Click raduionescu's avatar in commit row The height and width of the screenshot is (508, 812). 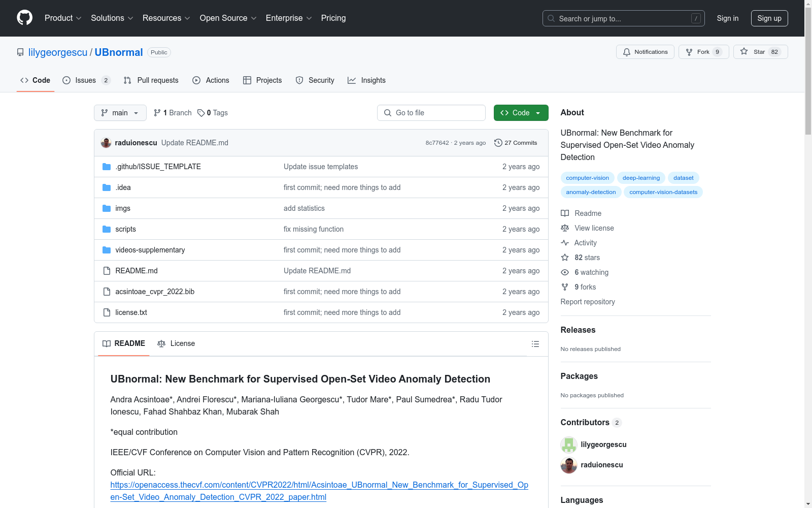click(106, 143)
